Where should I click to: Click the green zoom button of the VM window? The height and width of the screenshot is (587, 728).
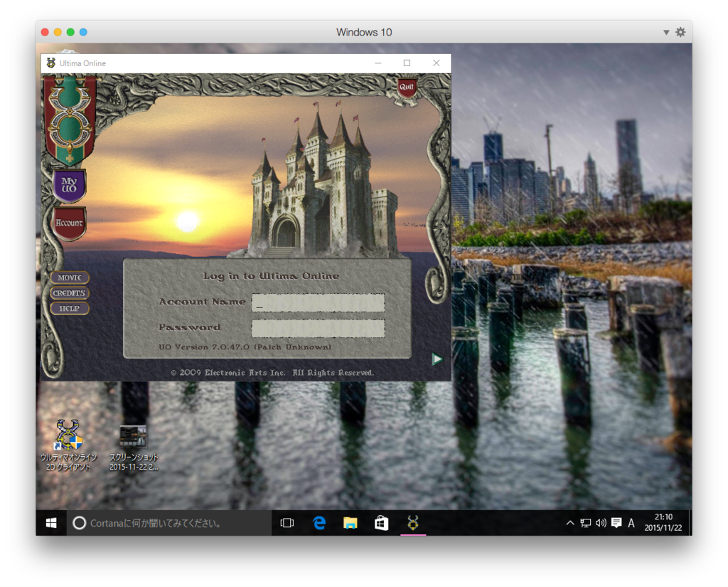[x=70, y=32]
